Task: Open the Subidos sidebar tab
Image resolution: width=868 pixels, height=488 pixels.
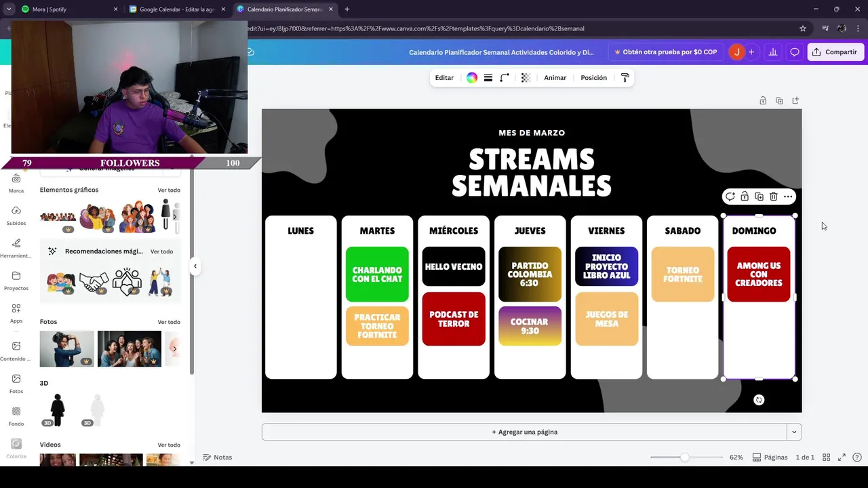Action: click(16, 216)
